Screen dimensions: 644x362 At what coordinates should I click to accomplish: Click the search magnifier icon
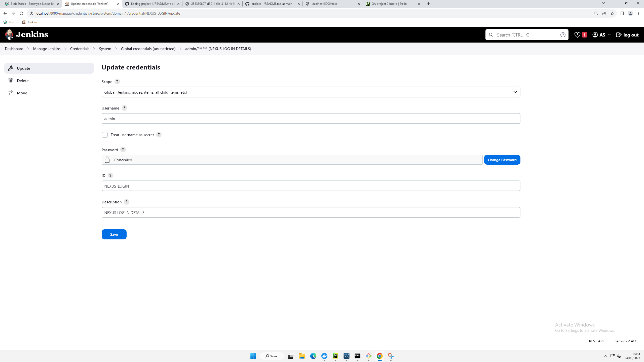point(491,34)
